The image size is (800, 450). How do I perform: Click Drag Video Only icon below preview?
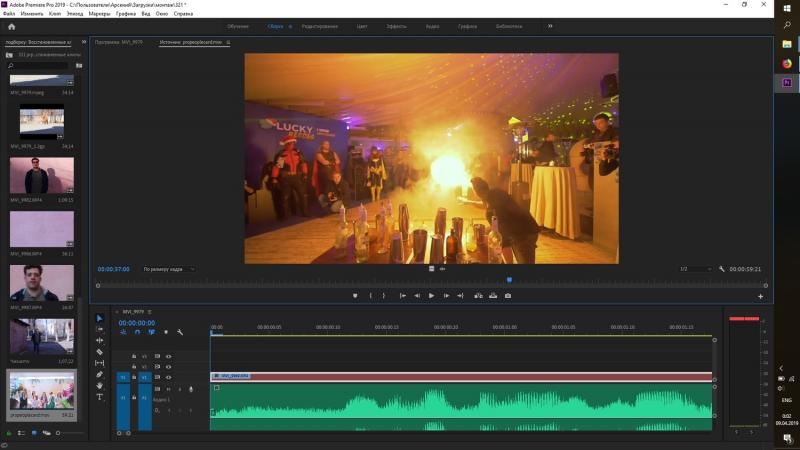[x=432, y=269]
